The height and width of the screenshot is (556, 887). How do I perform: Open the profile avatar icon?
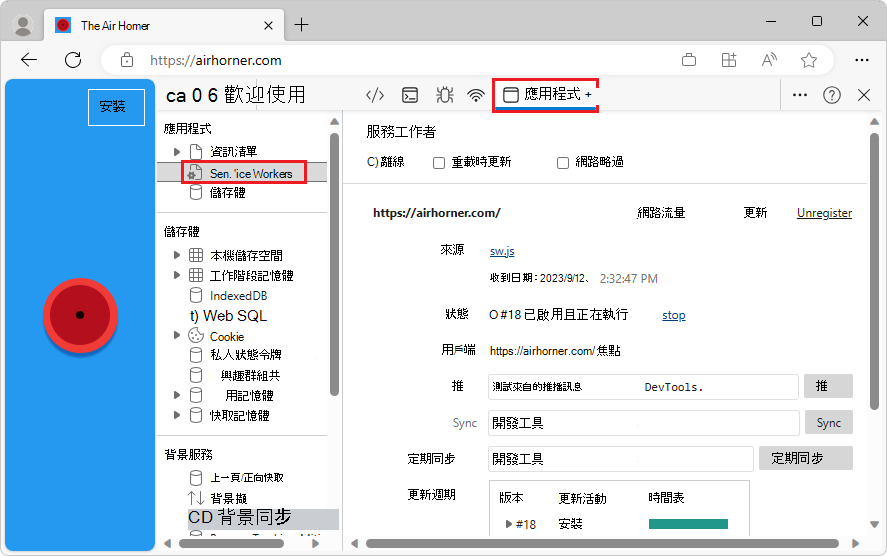(x=23, y=25)
